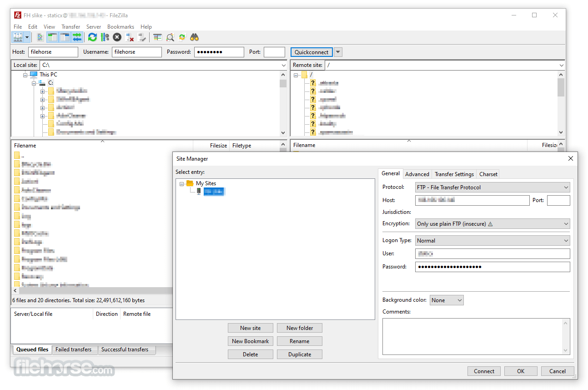Click the New Bookmark button

tap(251, 341)
